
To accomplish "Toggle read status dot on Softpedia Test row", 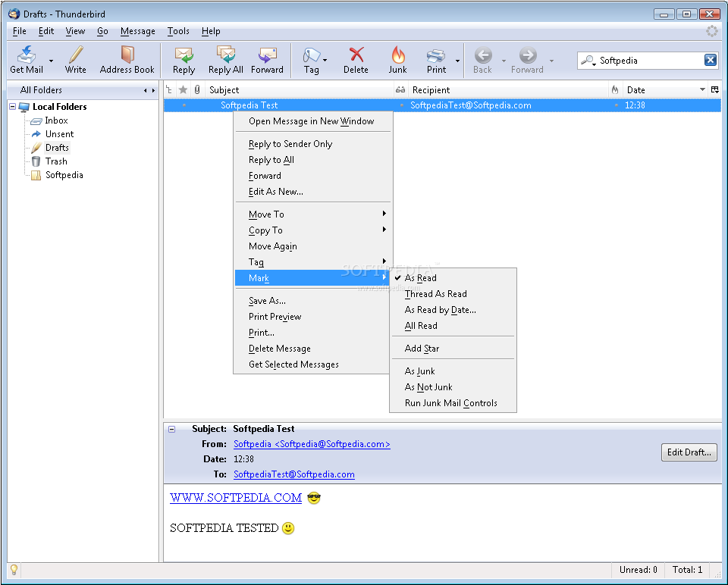I will click(x=402, y=105).
